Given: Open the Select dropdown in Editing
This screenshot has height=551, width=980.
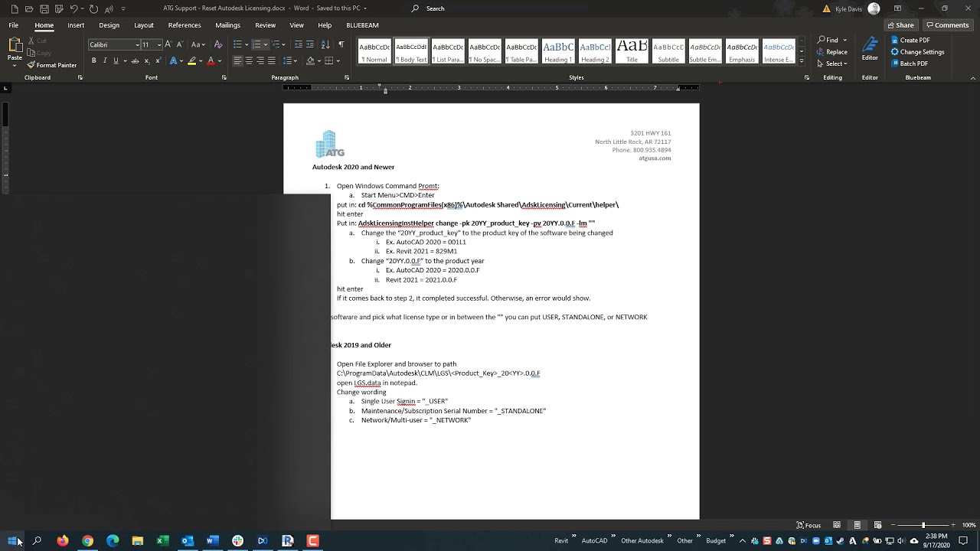Looking at the screenshot, I should tap(831, 64).
